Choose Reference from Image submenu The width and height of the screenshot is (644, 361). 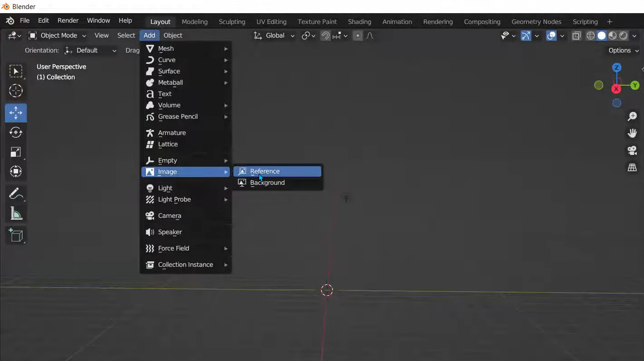(x=277, y=171)
